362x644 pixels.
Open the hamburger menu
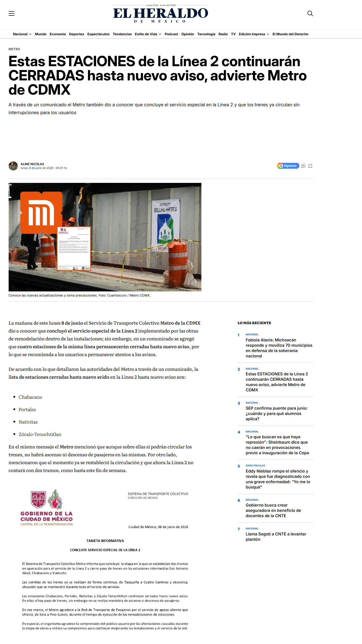11,13
